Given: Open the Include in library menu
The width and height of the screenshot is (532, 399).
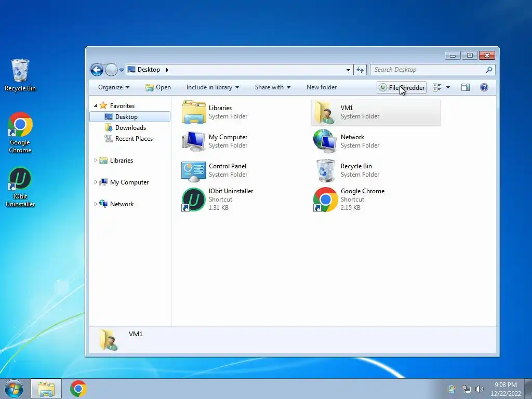Looking at the screenshot, I should point(212,87).
